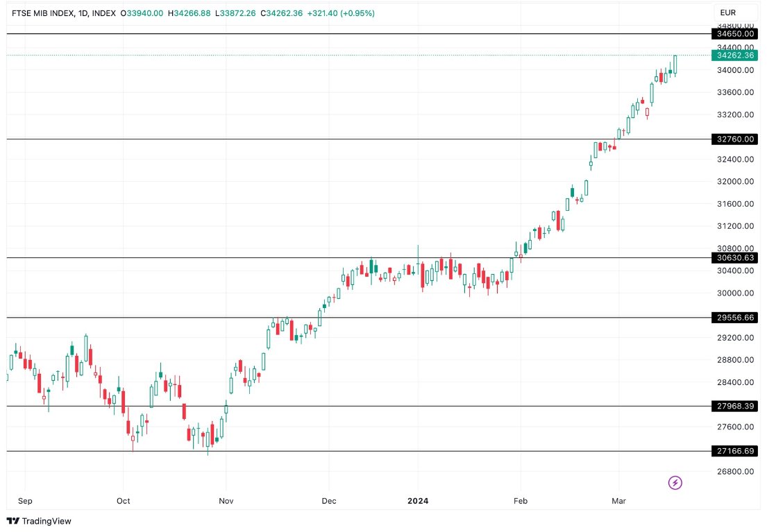The image size is (767, 532).
Task: Click the instant trading lightning bolt icon
Action: (674, 482)
